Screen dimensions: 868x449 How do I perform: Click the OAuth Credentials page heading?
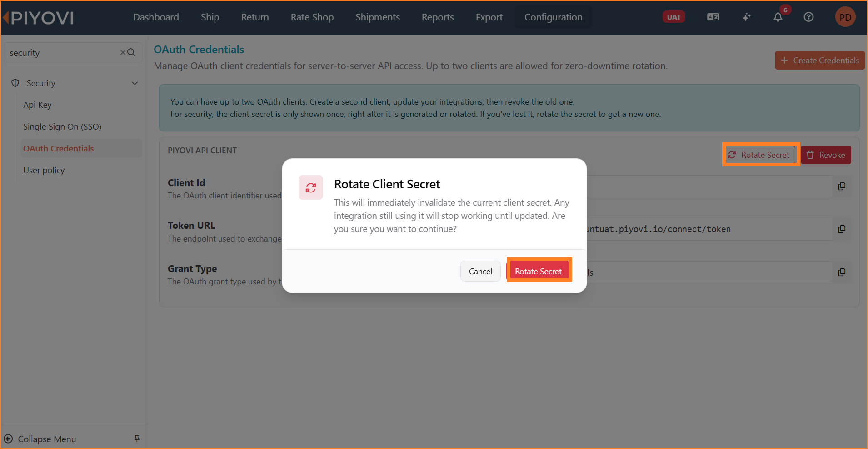199,50
